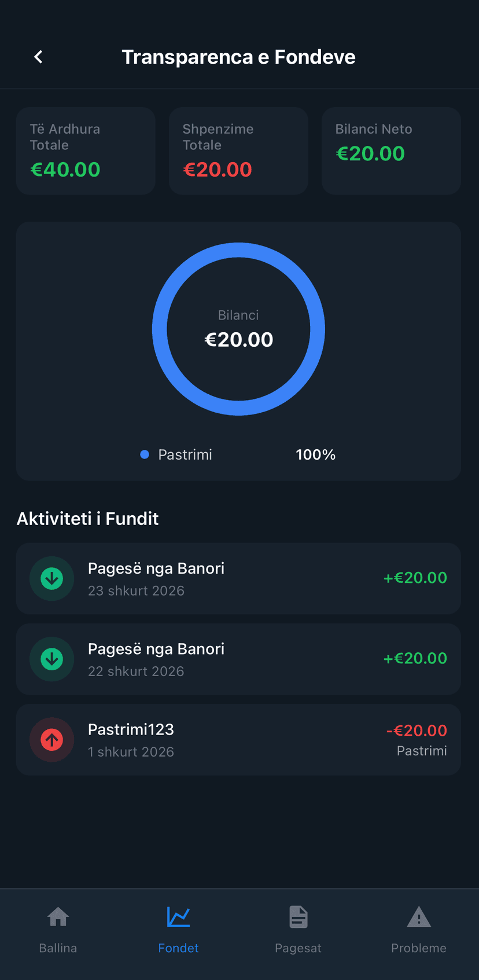Click the Bilanci Neto card
The image size is (479, 980).
coord(391,151)
